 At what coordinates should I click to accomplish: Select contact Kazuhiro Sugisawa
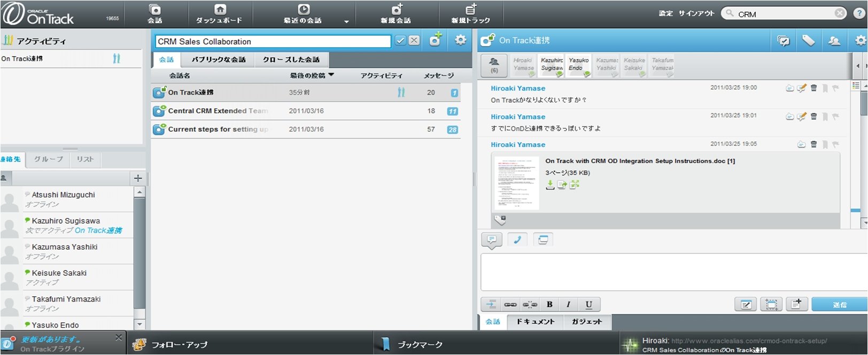coord(66,225)
